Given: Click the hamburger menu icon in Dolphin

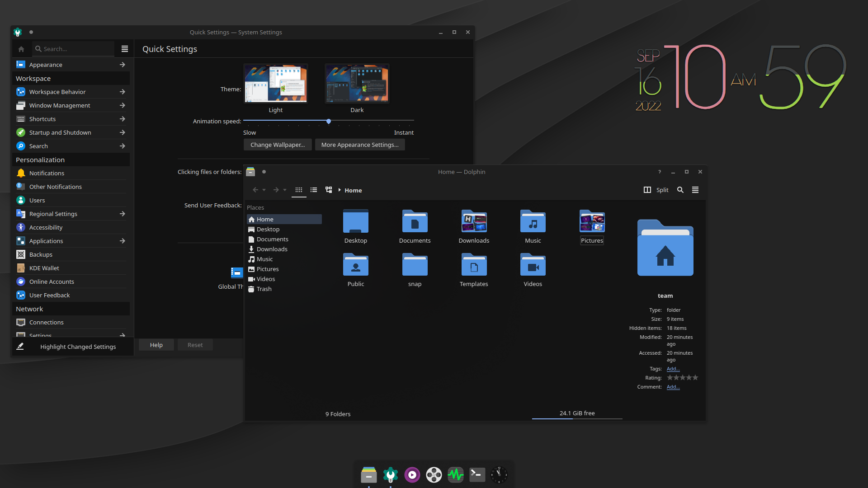Looking at the screenshot, I should [695, 190].
